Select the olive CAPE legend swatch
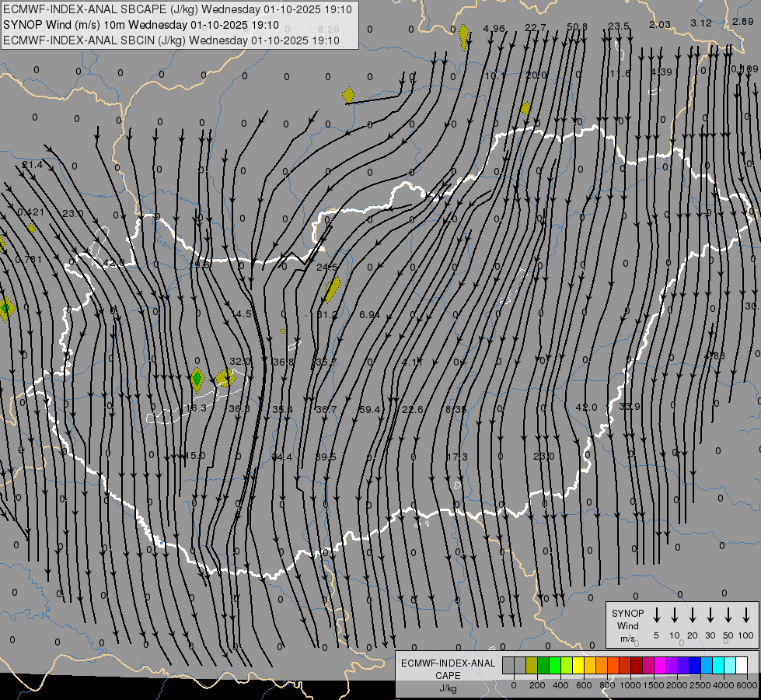The image size is (761, 700). pos(532,666)
